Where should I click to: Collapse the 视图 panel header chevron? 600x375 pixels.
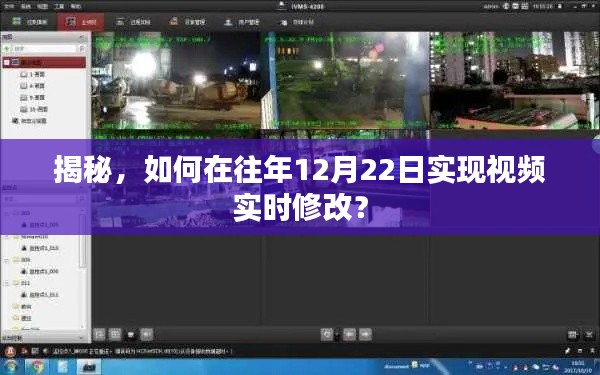(82, 37)
